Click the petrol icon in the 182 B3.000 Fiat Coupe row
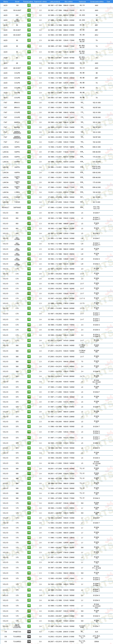 click(x=29, y=117)
